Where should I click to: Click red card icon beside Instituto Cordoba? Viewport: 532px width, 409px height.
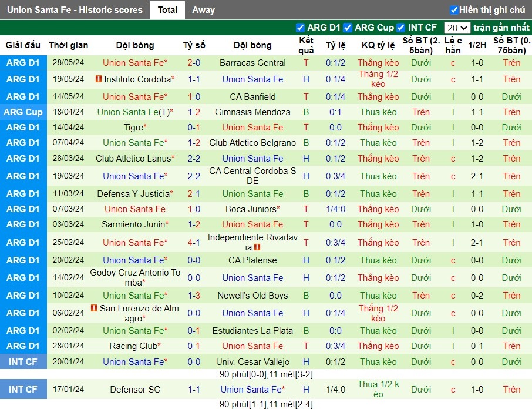click(x=99, y=79)
